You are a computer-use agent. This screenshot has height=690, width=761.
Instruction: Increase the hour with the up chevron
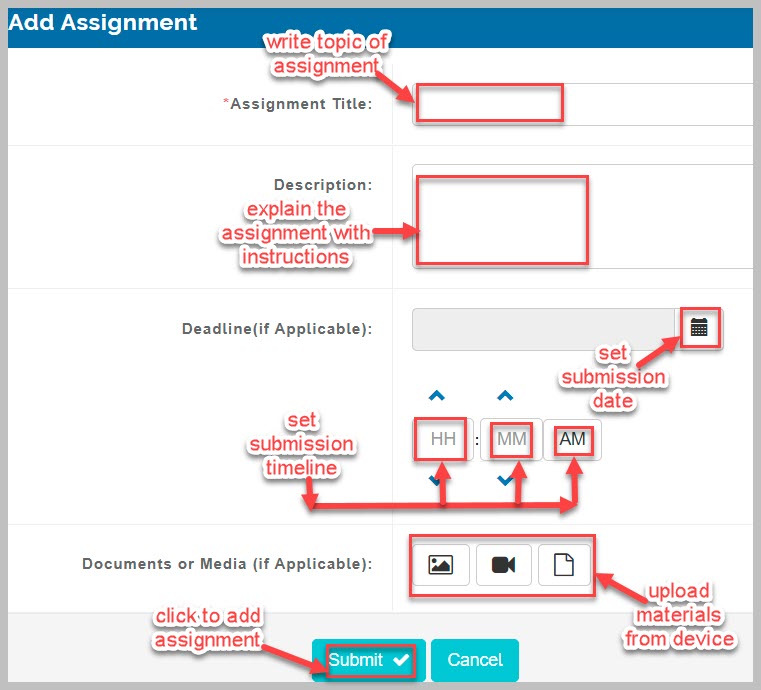tap(437, 395)
